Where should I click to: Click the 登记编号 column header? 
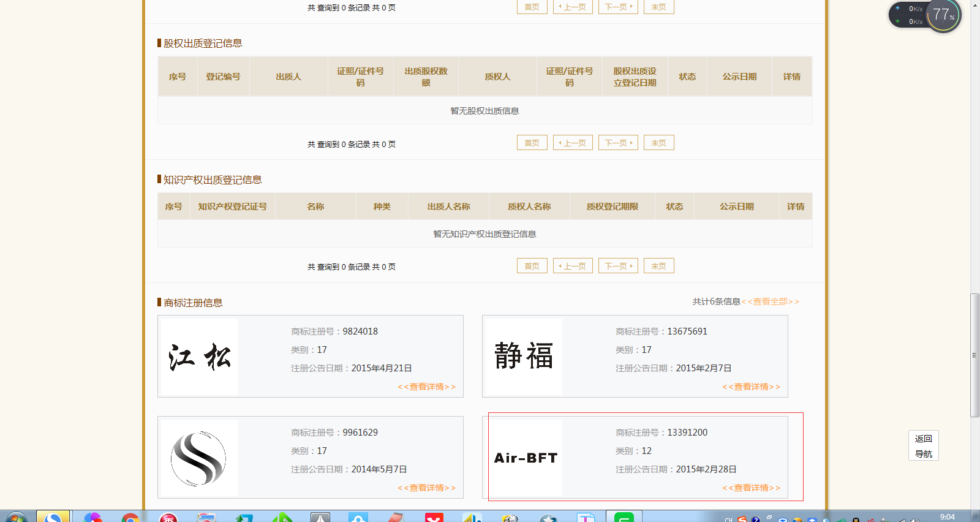click(223, 77)
